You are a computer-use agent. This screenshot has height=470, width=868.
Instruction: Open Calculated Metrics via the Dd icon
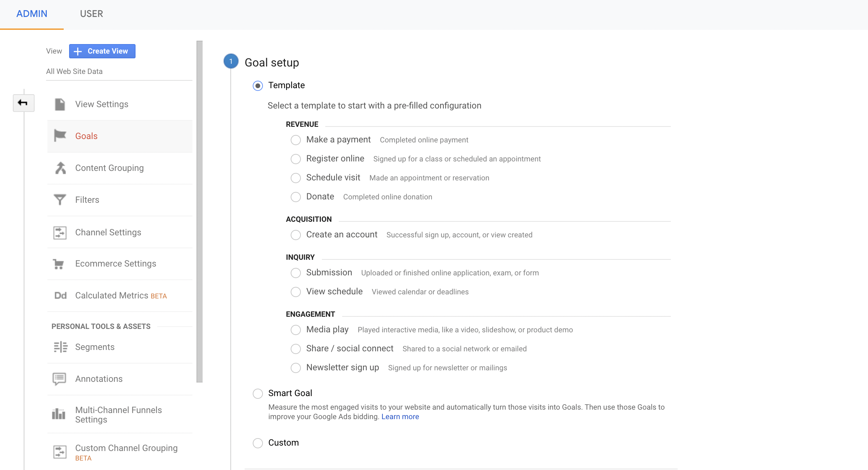coord(60,295)
